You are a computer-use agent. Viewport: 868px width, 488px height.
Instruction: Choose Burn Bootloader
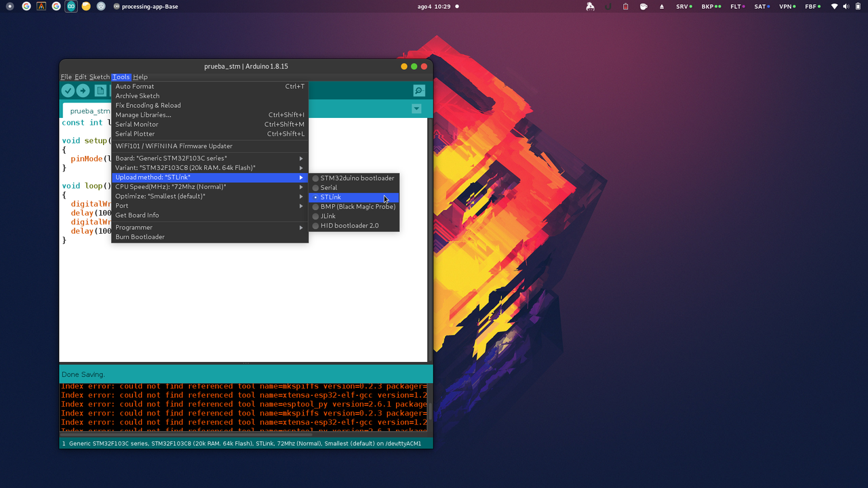pyautogui.click(x=210, y=237)
